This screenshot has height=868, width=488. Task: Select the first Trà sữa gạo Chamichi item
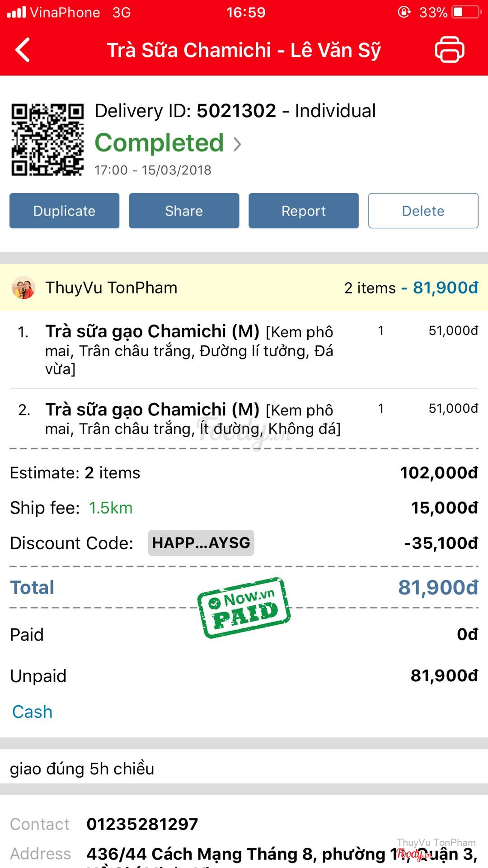[x=190, y=349]
